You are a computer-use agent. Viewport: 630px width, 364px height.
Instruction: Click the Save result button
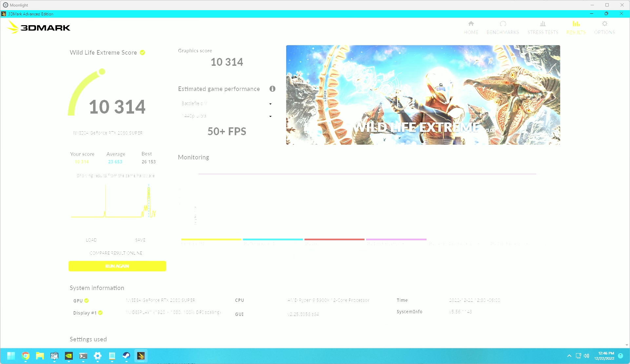pos(140,240)
